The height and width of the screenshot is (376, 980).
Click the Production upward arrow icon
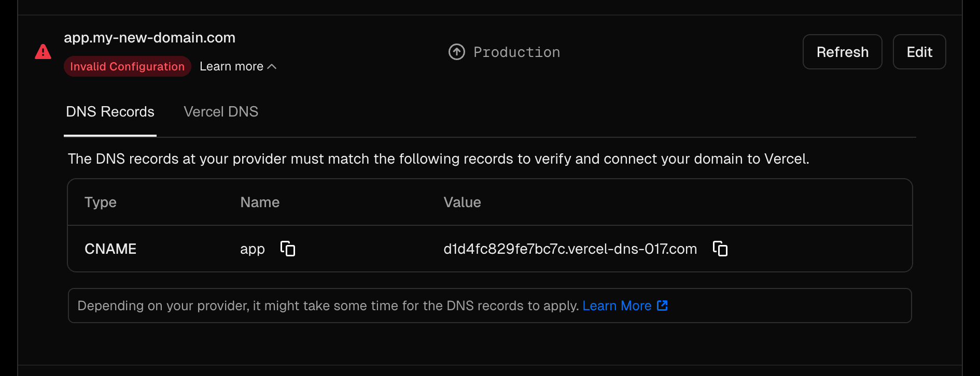[456, 52]
